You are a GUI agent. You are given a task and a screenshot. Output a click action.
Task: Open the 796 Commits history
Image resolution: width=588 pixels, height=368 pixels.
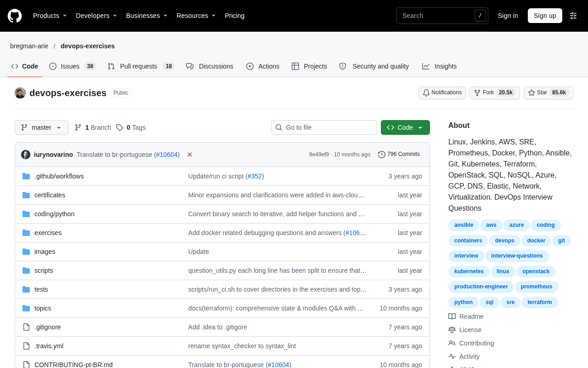[x=399, y=155]
